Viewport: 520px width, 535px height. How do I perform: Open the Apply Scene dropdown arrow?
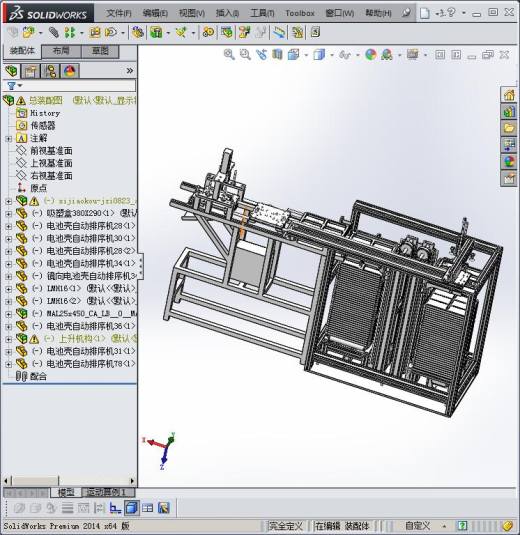coord(400,55)
